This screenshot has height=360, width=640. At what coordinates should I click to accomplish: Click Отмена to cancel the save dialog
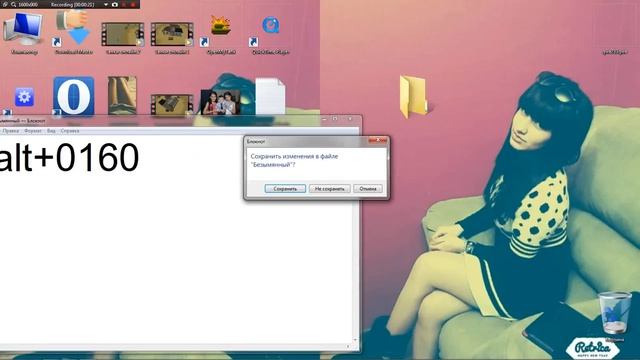point(368,189)
